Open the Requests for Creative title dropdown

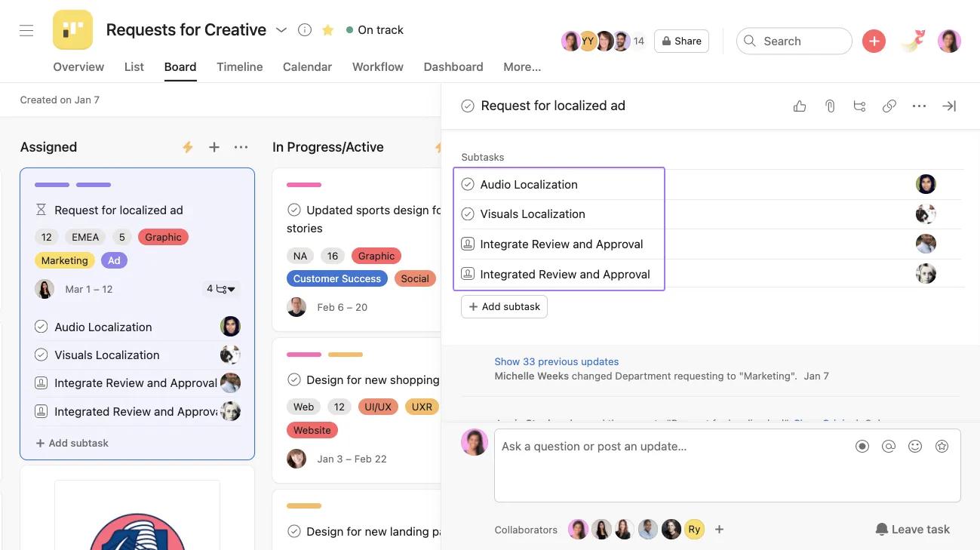pyautogui.click(x=281, y=30)
